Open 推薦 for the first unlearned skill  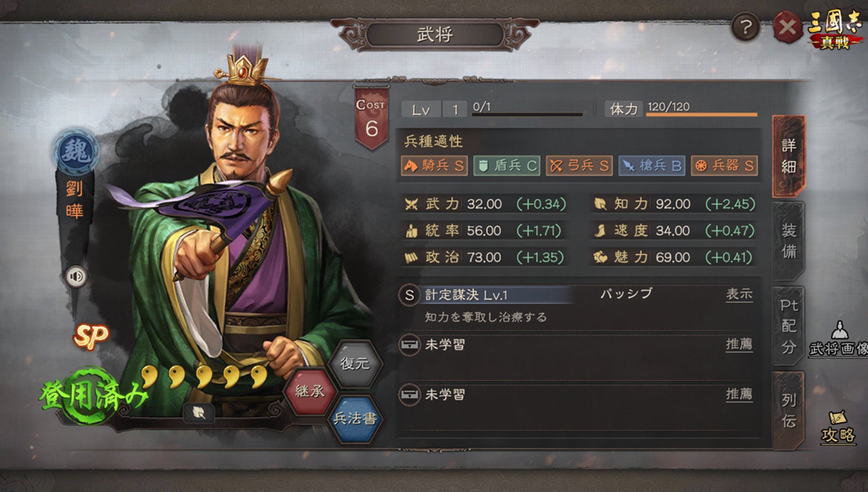point(739,344)
